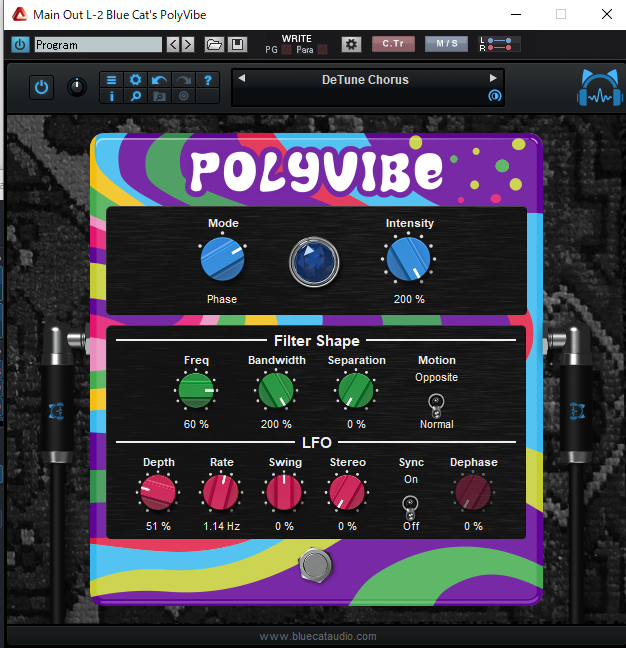
Task: Click the C.Tr button
Action: pos(393,44)
